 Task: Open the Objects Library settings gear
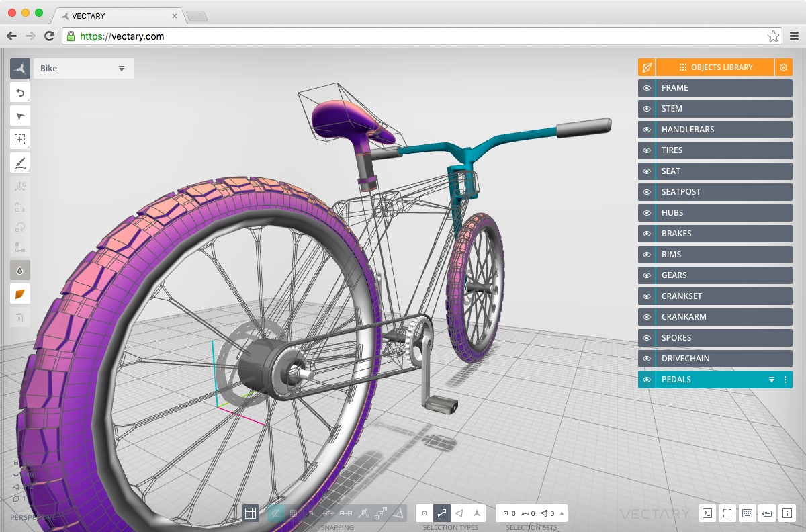click(x=783, y=67)
